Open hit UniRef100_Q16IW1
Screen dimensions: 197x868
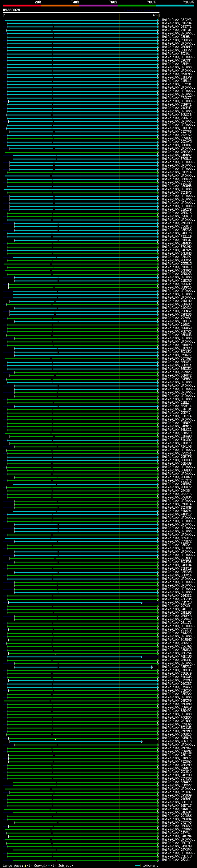click(x=176, y=30)
